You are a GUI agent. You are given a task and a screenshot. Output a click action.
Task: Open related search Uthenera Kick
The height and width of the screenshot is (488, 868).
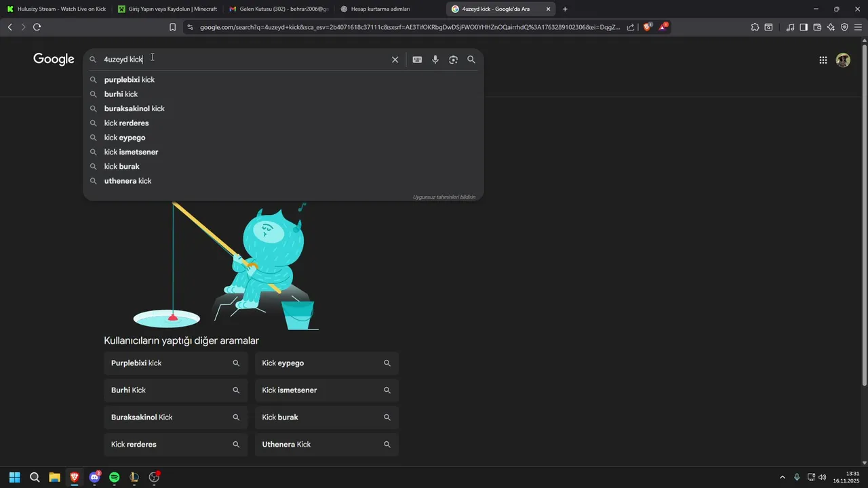click(x=327, y=445)
